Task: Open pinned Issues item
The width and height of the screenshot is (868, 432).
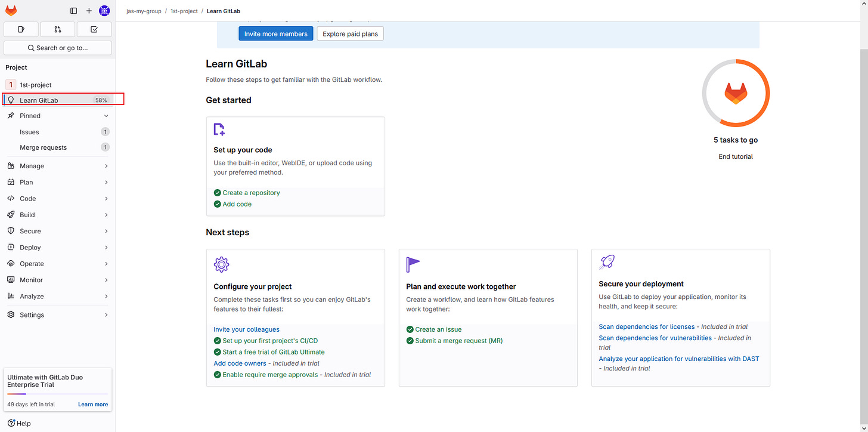Action: [58, 132]
